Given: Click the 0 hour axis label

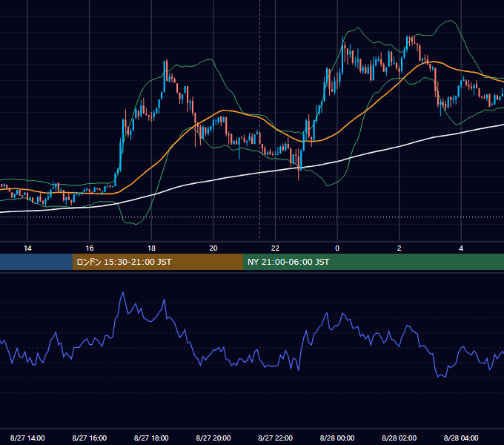Looking at the screenshot, I should click(337, 248).
